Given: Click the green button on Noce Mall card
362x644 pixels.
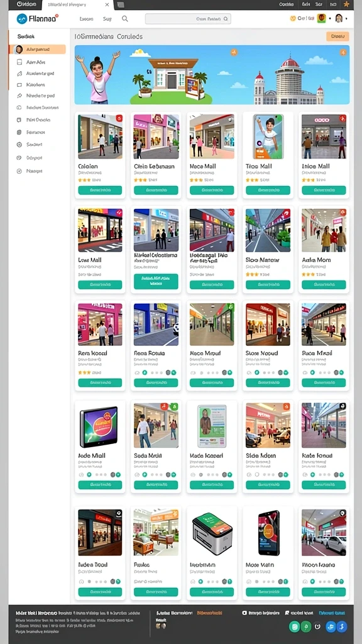Looking at the screenshot, I should point(212,190).
